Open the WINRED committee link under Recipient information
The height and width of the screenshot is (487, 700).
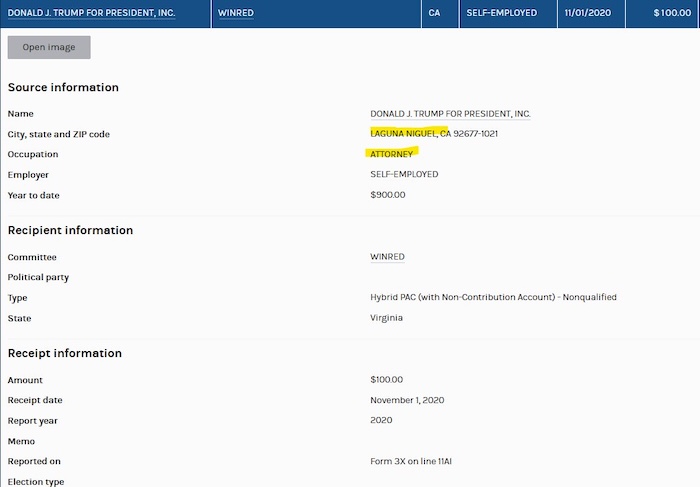387,257
